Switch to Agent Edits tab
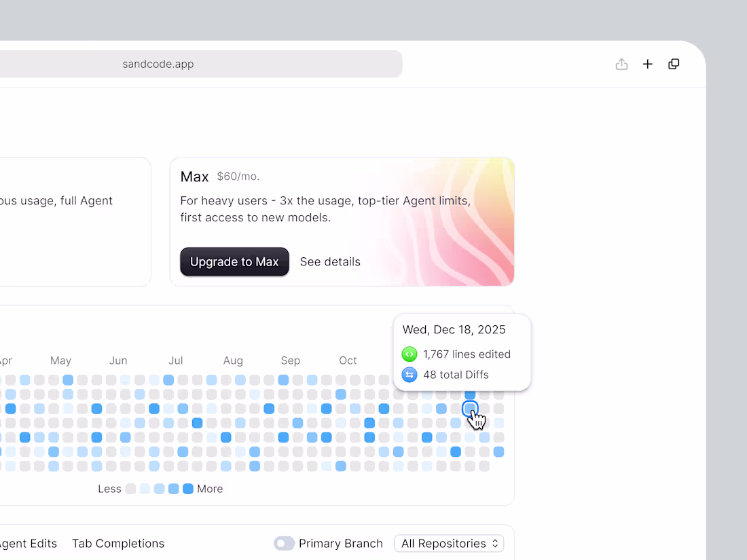Screen dimensions: 747x560 point(28,543)
